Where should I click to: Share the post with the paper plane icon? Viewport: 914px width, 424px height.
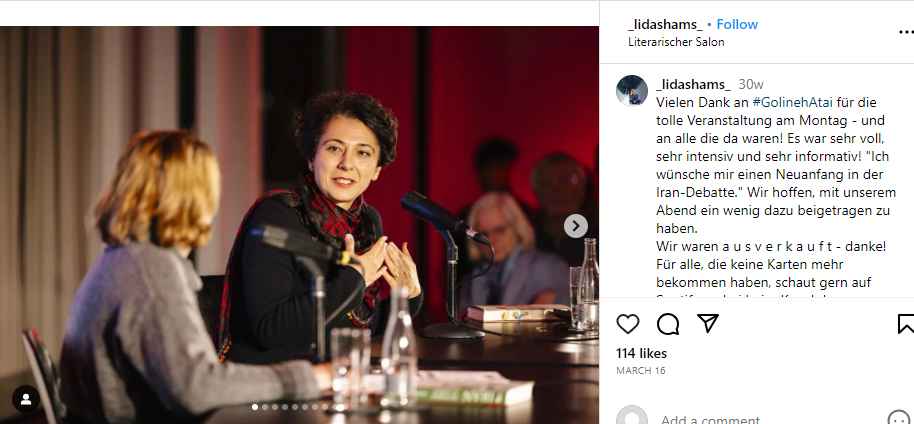click(x=708, y=323)
